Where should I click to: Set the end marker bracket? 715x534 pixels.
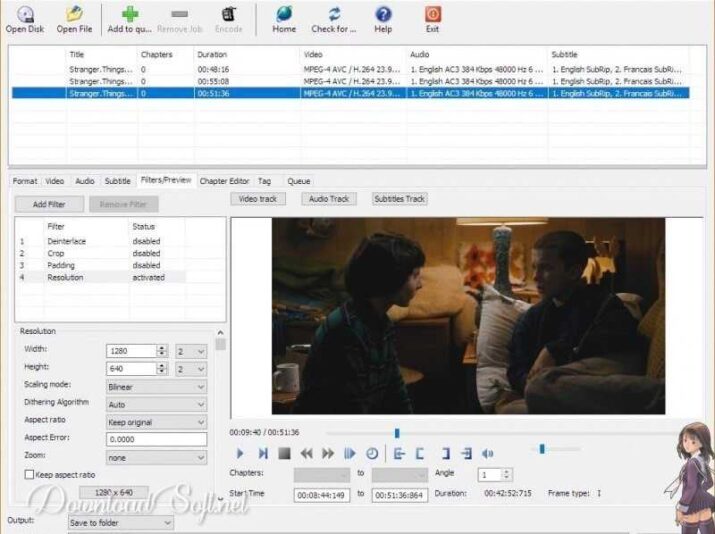pos(446,453)
